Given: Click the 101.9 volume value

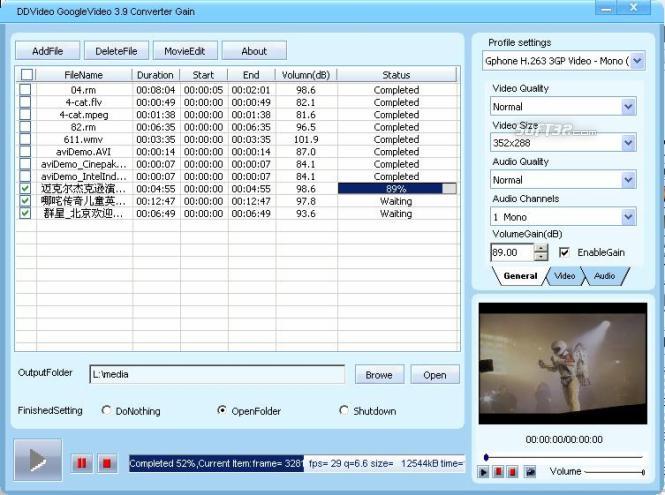Looking at the screenshot, I should click(x=306, y=139).
